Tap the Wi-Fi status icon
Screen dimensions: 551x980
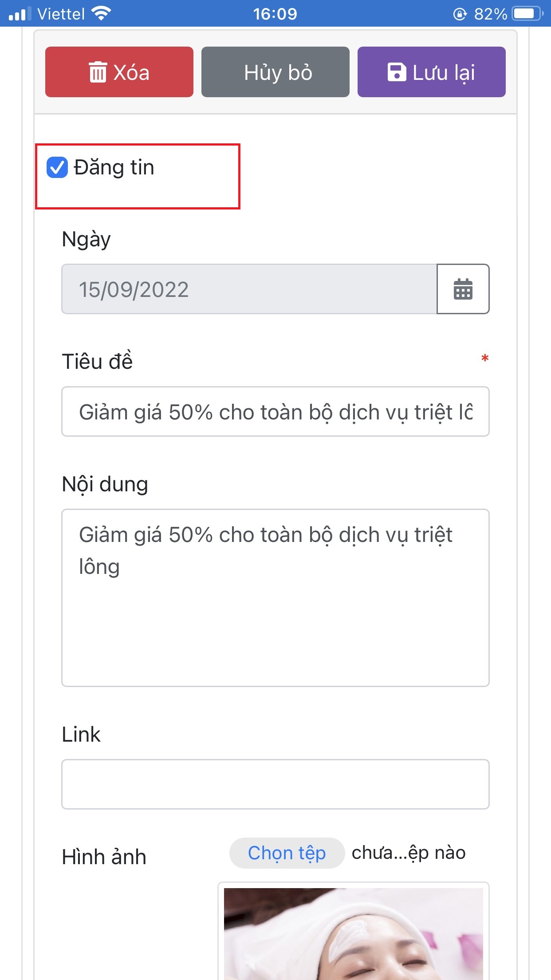101,13
